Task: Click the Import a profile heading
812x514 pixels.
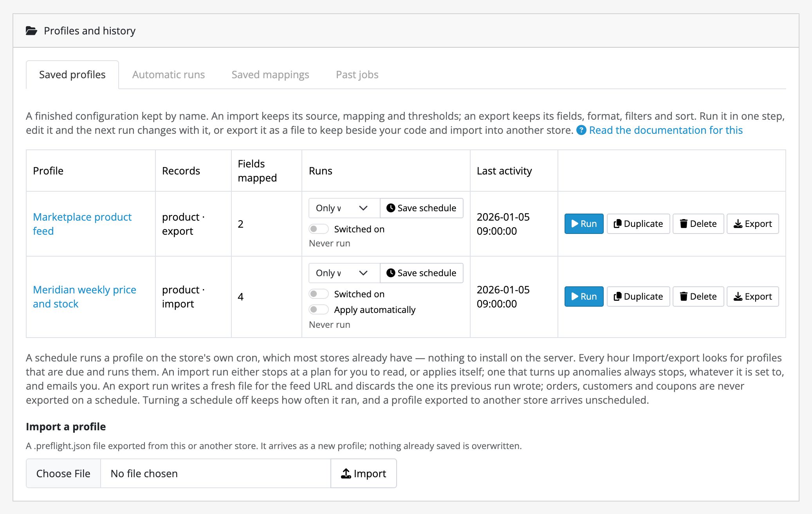Action: pyautogui.click(x=66, y=426)
